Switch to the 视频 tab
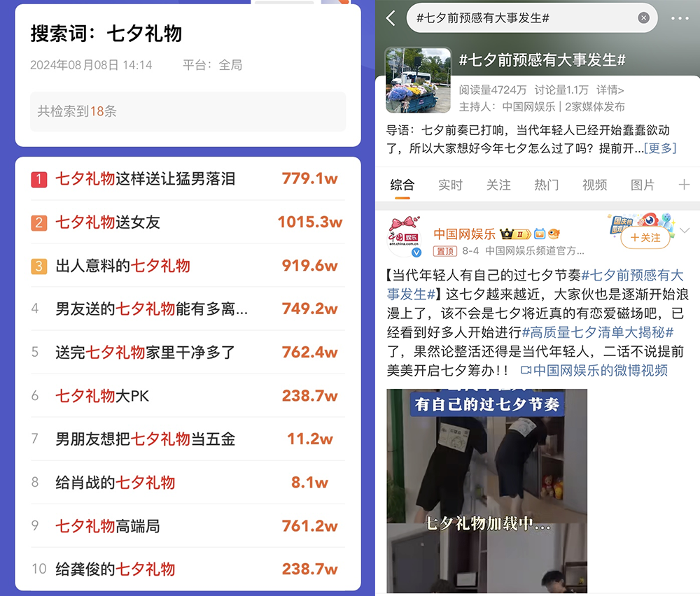Viewport: 700px width, 596px height. [594, 185]
